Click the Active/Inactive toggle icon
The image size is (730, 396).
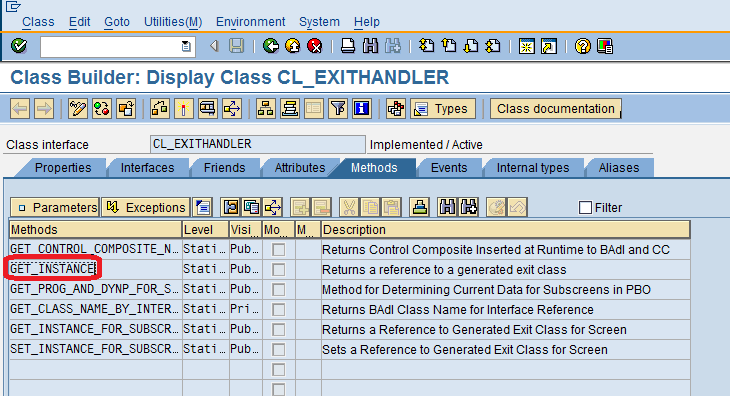pos(102,109)
